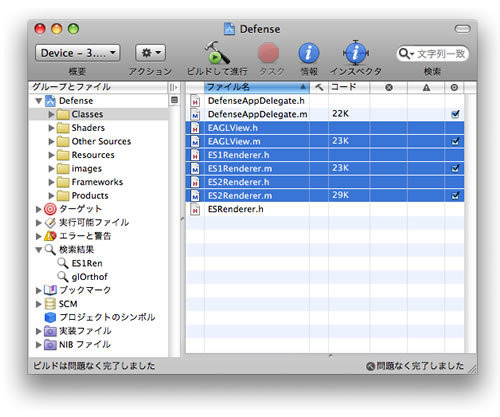Click Build and Run hammer icon
This screenshot has height=417, width=500.
(x=217, y=53)
